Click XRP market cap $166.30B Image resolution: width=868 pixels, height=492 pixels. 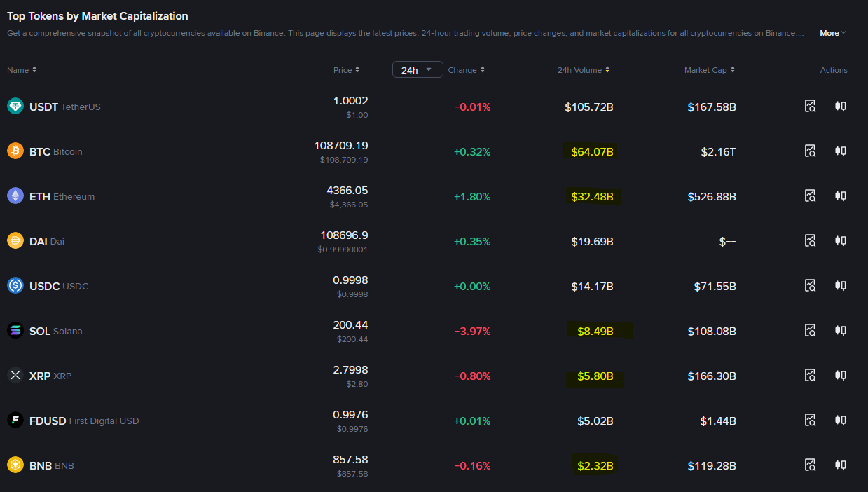pyautogui.click(x=712, y=376)
